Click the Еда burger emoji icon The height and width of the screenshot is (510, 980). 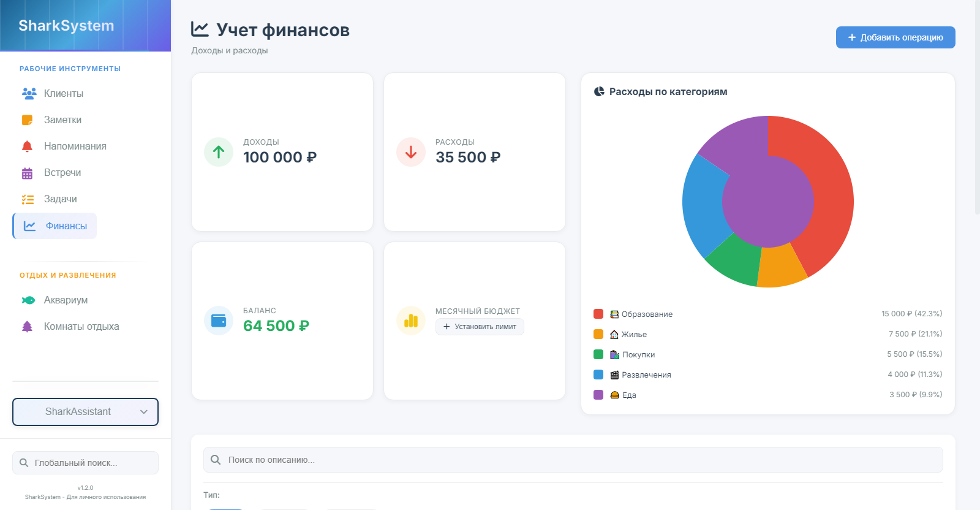(x=614, y=395)
